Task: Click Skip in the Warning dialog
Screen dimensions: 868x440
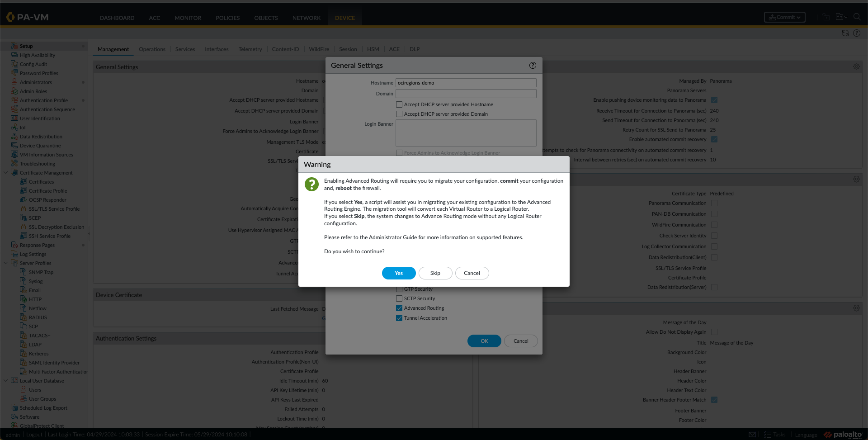Action: pos(435,273)
